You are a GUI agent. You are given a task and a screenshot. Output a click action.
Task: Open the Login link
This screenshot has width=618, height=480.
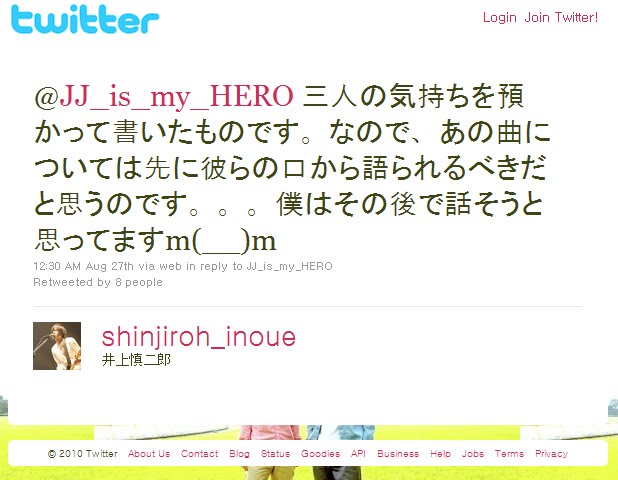pyautogui.click(x=500, y=17)
